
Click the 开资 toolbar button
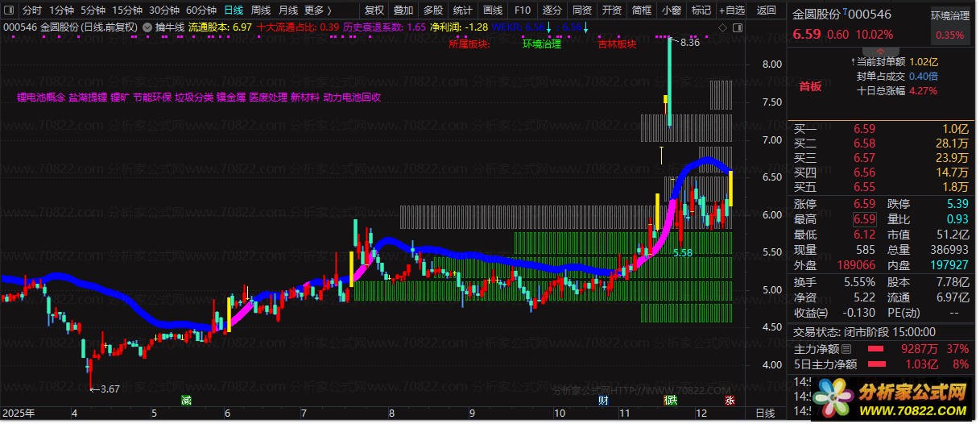612,10
